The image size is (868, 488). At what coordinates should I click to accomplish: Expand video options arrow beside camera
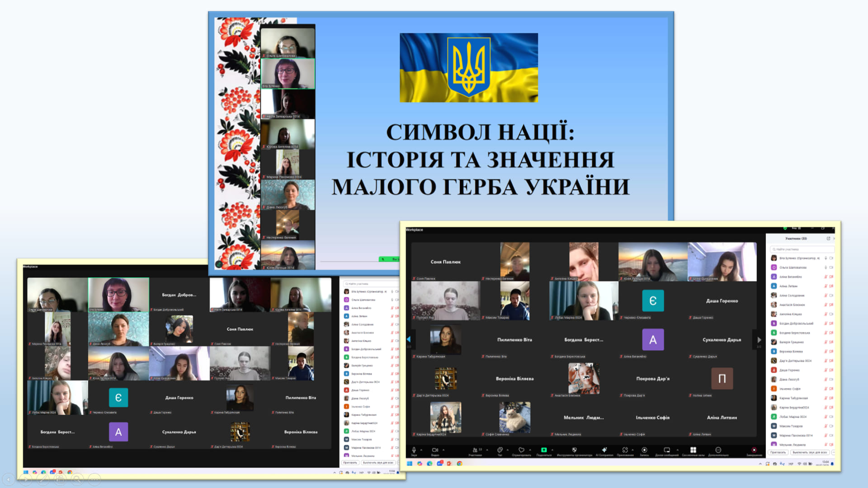point(443,450)
